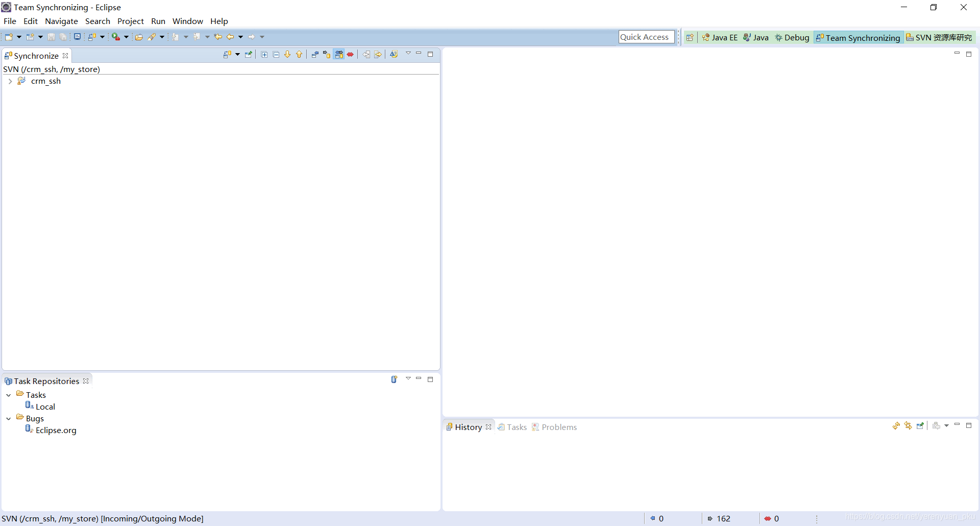
Task: Open the New wizard dropdown arrow
Action: point(19,37)
